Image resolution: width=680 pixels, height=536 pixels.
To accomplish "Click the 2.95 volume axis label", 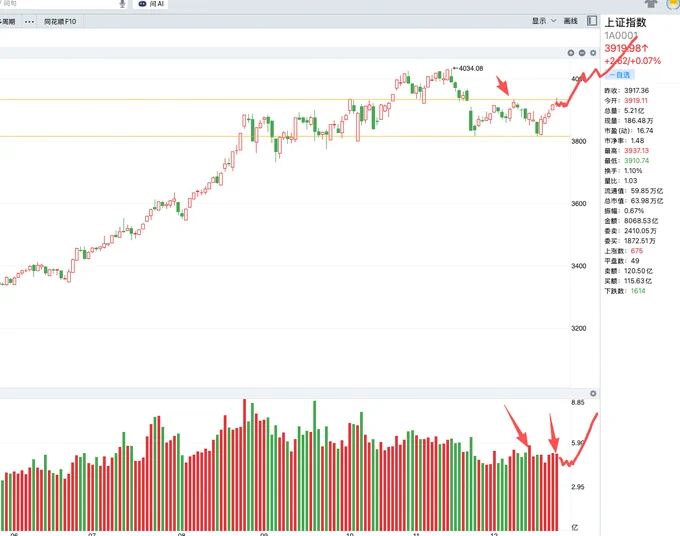I will 578,487.
